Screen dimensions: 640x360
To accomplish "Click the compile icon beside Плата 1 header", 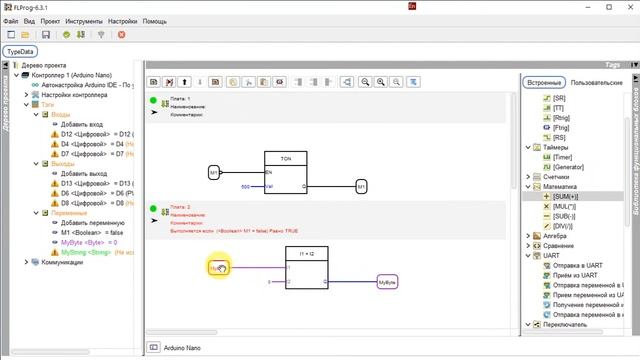I will pyautogui.click(x=165, y=104).
